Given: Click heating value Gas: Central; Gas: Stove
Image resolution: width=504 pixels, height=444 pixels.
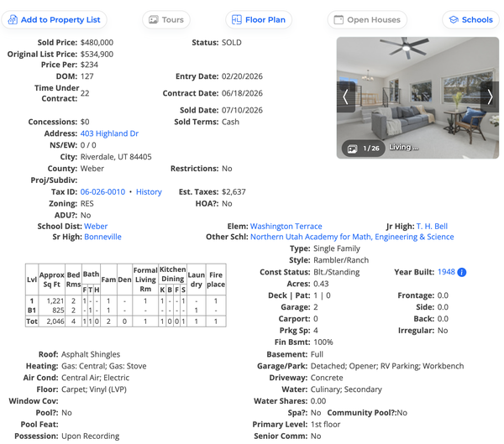Looking at the screenshot, I should pos(104,366).
